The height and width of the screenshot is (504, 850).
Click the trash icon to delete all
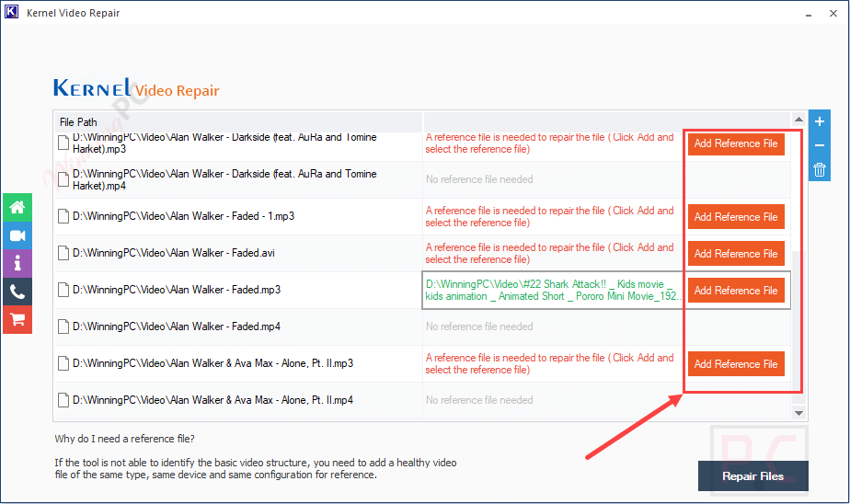(x=819, y=169)
